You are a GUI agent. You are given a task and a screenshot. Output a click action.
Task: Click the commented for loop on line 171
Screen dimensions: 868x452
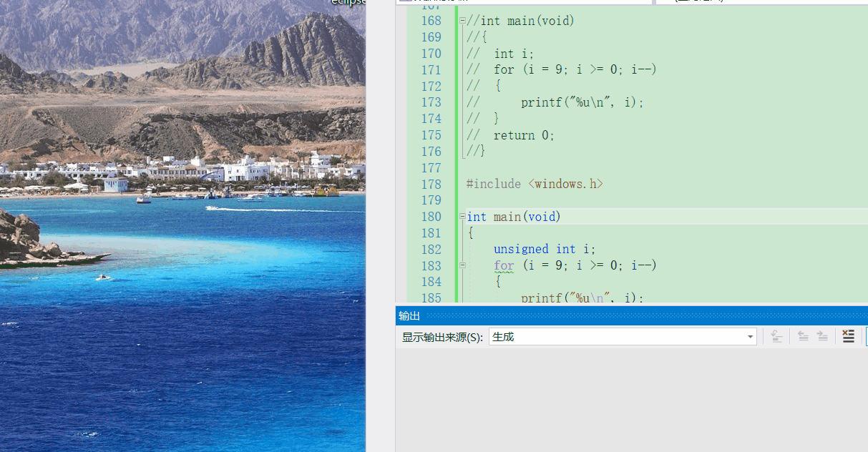[575, 69]
